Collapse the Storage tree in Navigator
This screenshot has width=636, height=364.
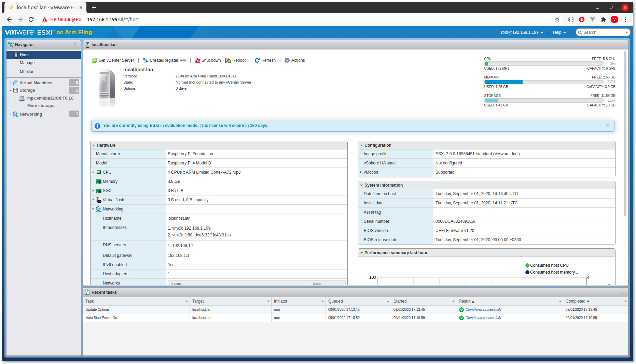pyautogui.click(x=11, y=90)
